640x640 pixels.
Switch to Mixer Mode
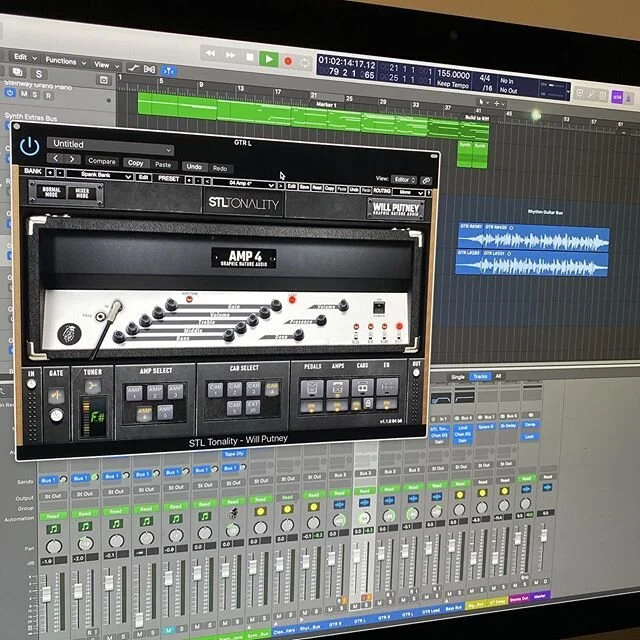(82, 193)
